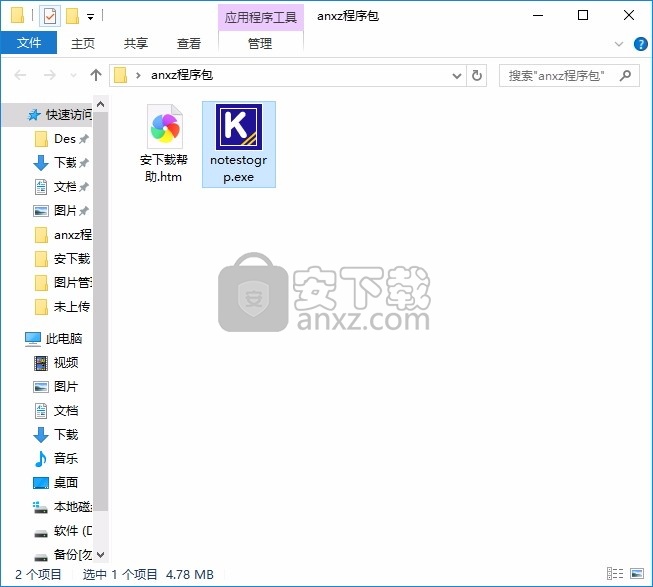This screenshot has height=587, width=653.
Task: Open 音乐 under 此电脑
Action: coord(54,459)
